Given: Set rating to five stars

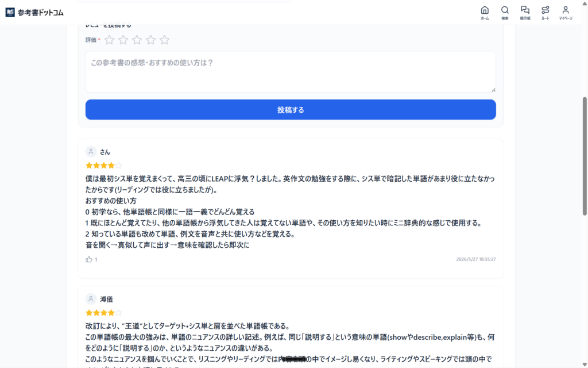Looking at the screenshot, I should [164, 40].
